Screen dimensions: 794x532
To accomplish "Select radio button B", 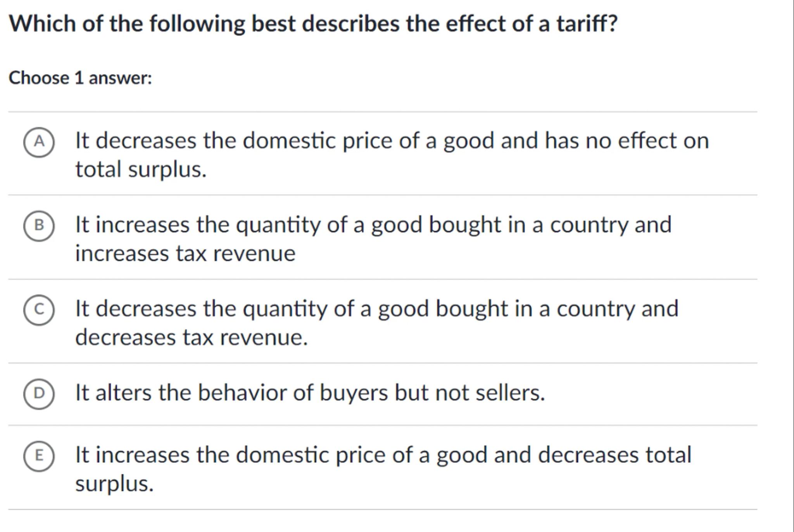I will click(39, 226).
